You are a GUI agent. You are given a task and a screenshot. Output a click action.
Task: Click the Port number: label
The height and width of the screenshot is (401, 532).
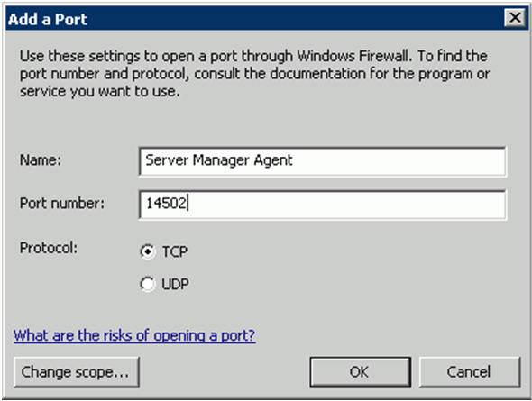pos(62,204)
